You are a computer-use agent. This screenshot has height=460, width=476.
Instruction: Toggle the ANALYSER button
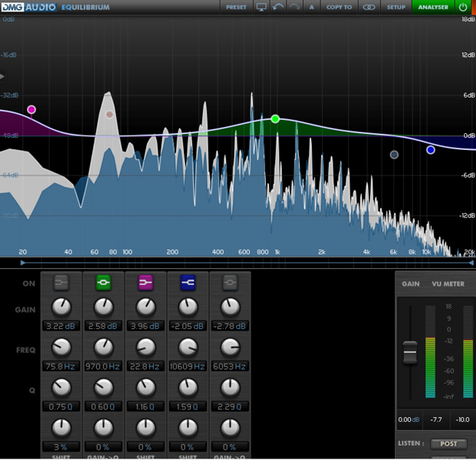433,7
